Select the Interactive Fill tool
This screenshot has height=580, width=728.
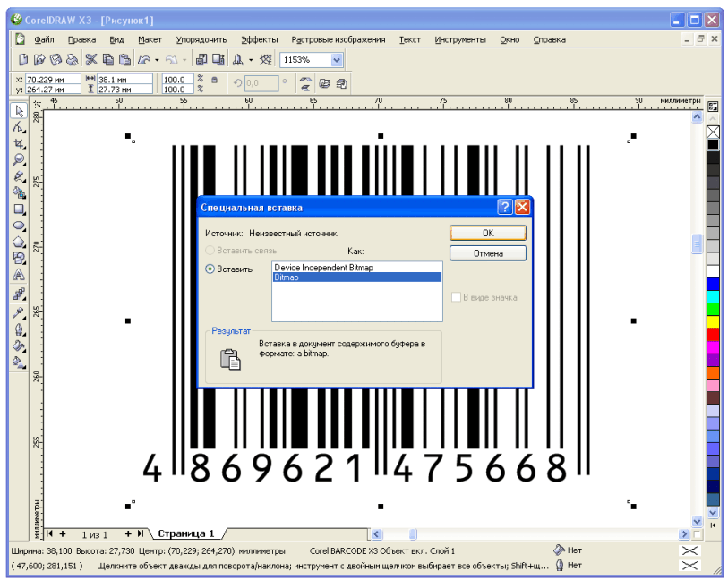(x=19, y=362)
